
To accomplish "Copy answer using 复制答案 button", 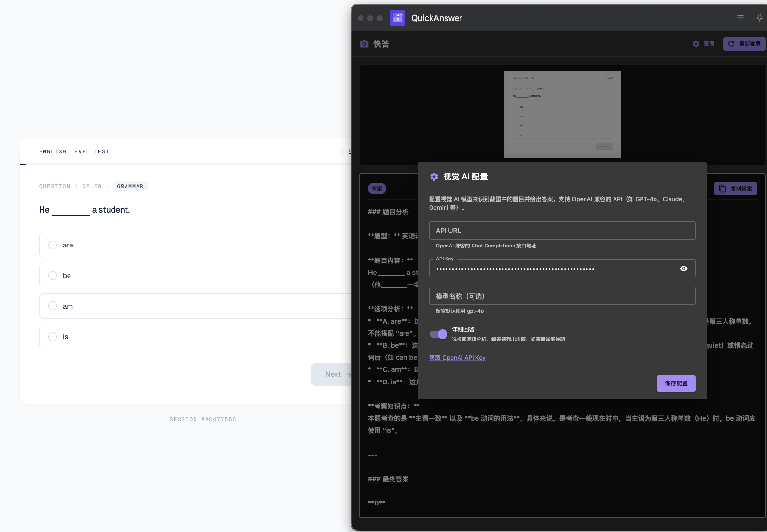I will [736, 189].
